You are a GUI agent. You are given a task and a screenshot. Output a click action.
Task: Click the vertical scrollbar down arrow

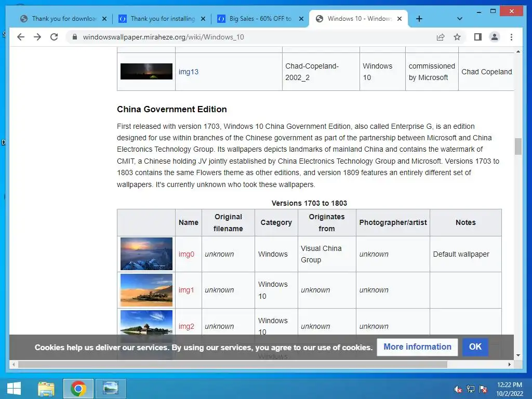518,355
